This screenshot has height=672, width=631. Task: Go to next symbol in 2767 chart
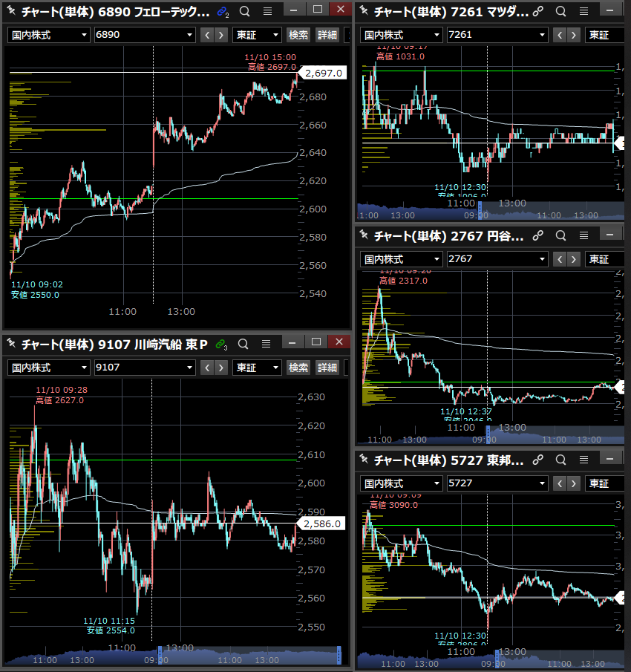(574, 259)
